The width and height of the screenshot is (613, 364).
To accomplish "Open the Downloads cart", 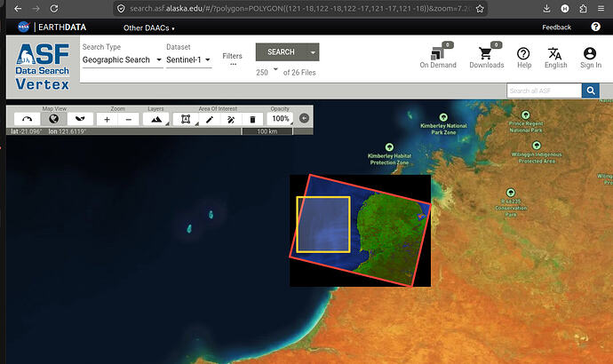I will tap(486, 56).
